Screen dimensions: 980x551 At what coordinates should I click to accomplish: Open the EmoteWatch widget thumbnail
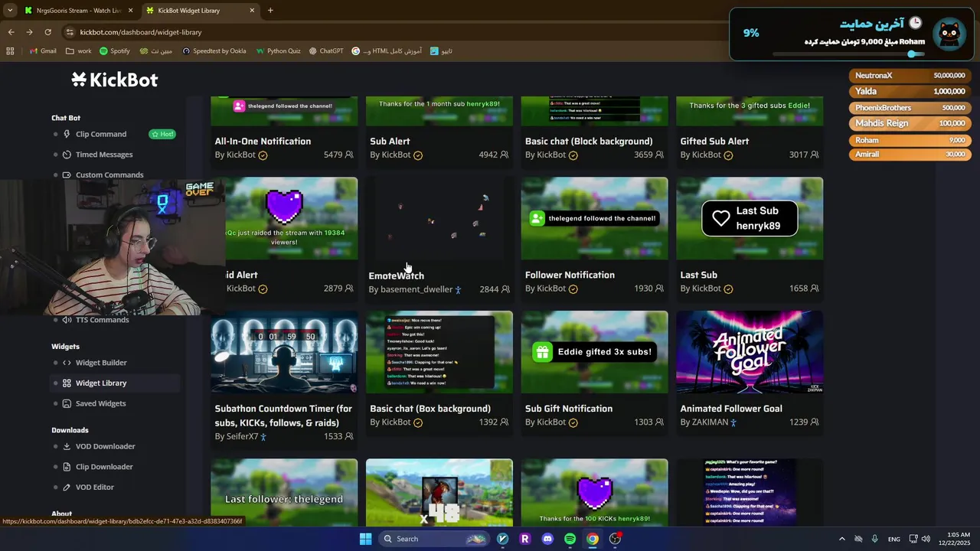click(439, 219)
